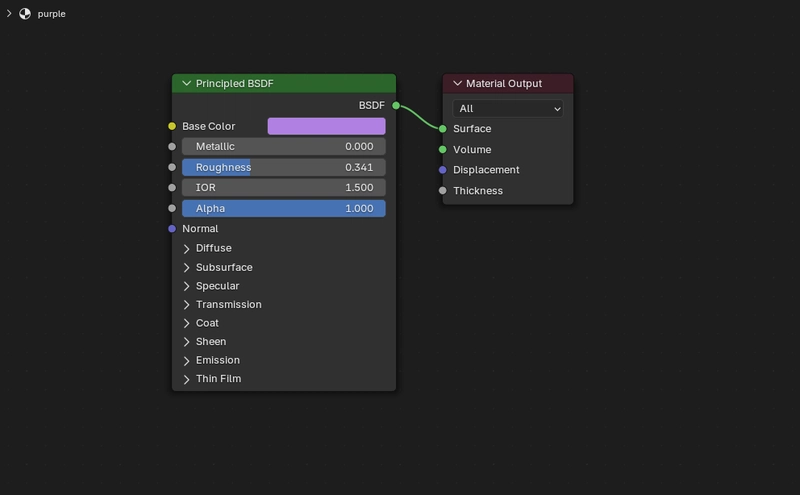The width and height of the screenshot is (800, 495).
Task: Click the Normal input socket
Action: click(x=172, y=229)
